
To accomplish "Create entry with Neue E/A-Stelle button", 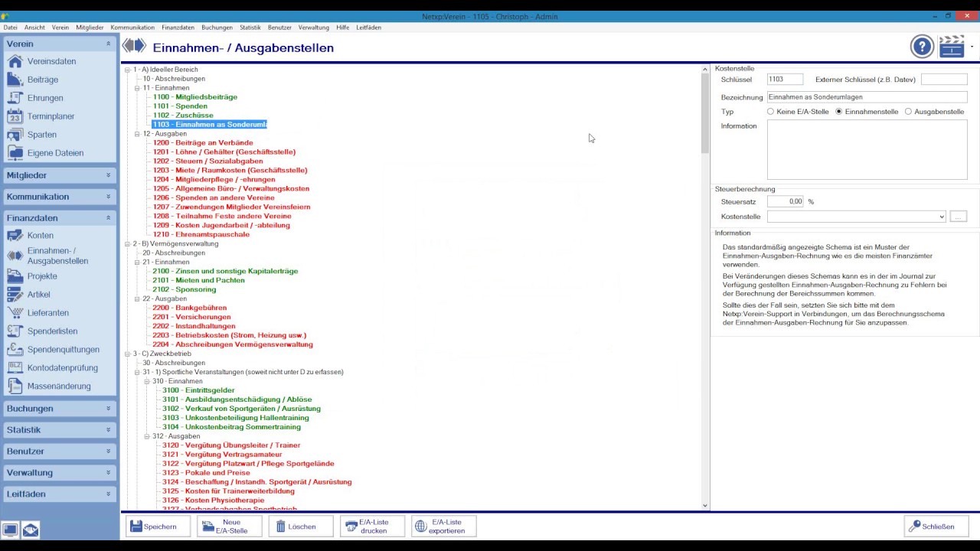I will pos(230,527).
